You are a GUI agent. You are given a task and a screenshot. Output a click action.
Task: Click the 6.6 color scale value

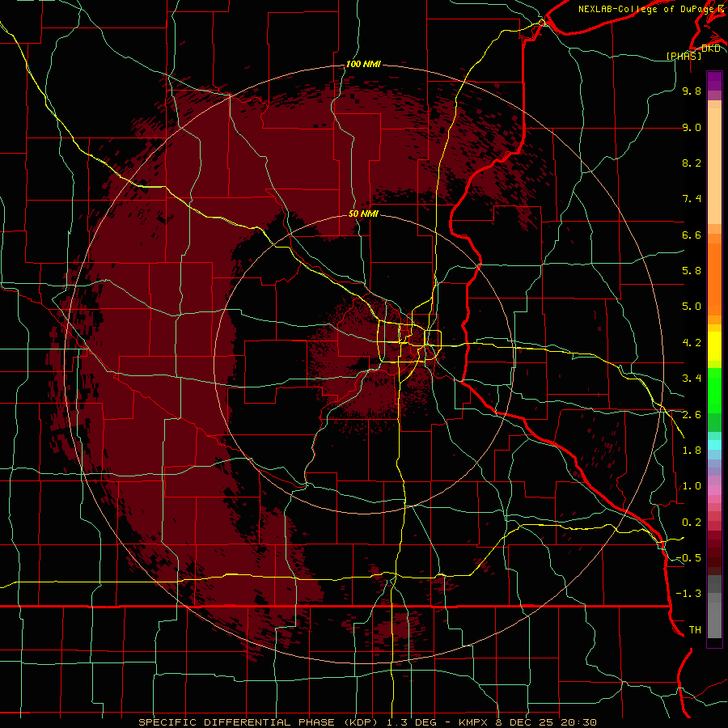(x=692, y=235)
